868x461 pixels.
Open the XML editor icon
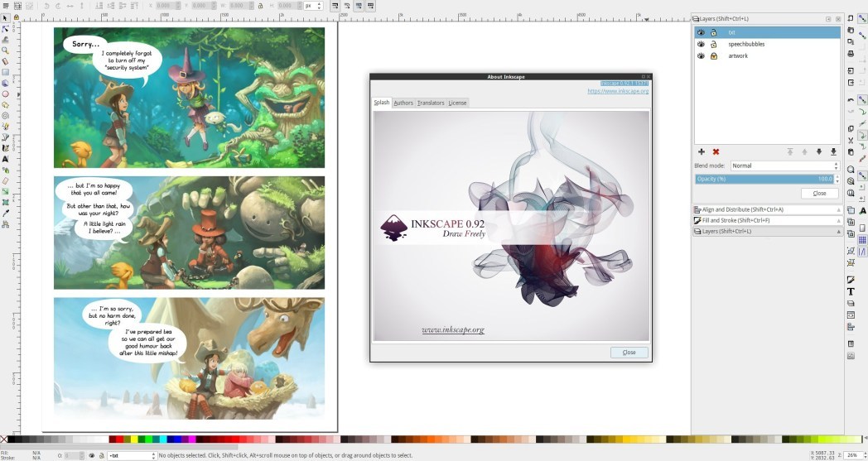tap(851, 315)
